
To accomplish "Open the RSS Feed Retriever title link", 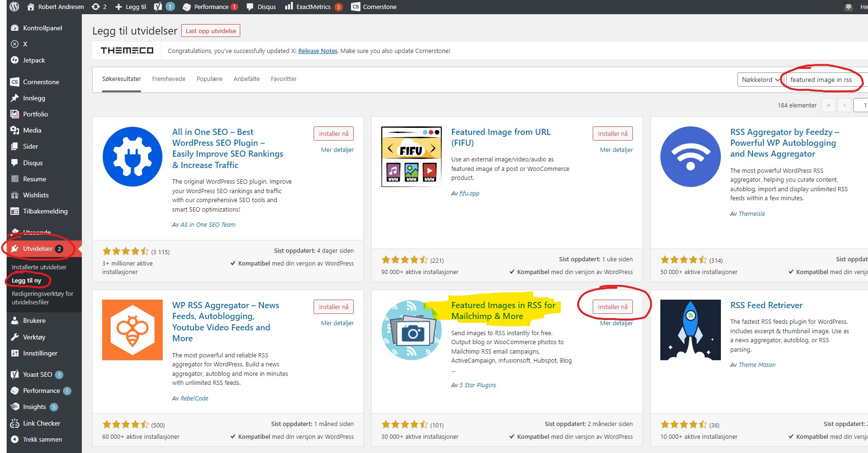I will [x=766, y=305].
